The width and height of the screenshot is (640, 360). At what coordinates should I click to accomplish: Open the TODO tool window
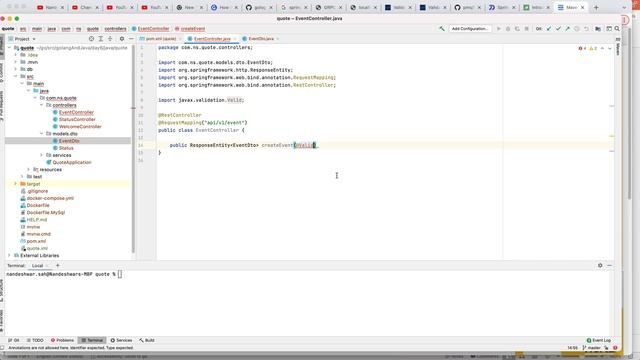coord(35,340)
